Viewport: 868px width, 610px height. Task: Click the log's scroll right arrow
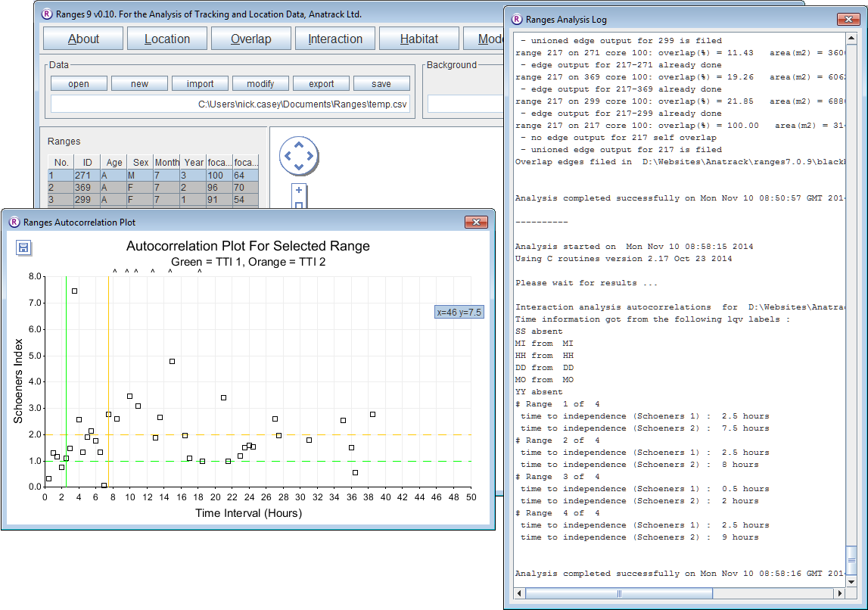[x=839, y=593]
